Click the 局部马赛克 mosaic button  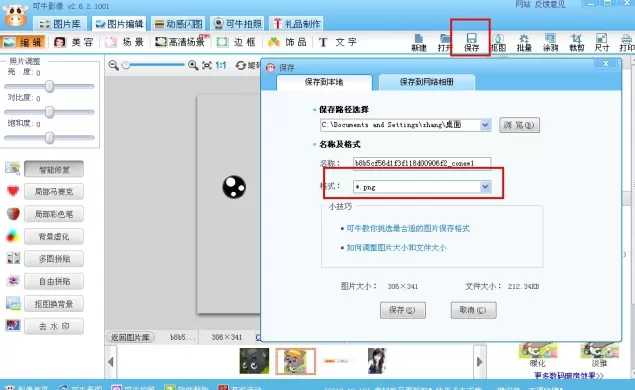54,192
